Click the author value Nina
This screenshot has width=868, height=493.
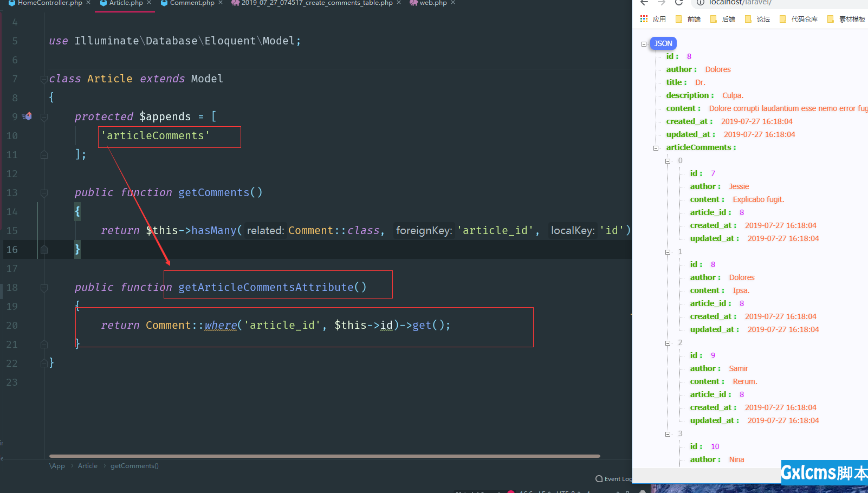pyautogui.click(x=736, y=459)
